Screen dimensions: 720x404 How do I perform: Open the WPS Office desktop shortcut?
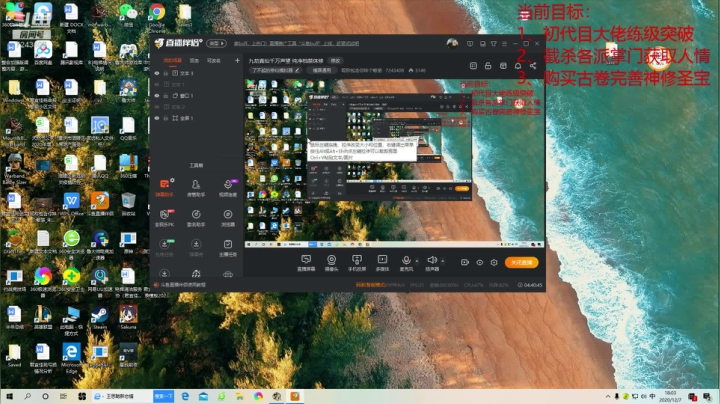pyautogui.click(x=71, y=205)
